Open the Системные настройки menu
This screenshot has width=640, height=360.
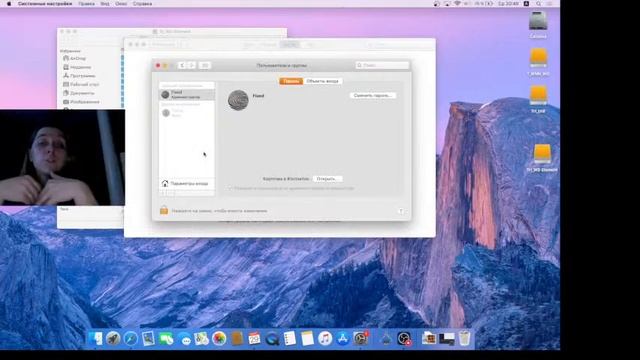pos(45,4)
